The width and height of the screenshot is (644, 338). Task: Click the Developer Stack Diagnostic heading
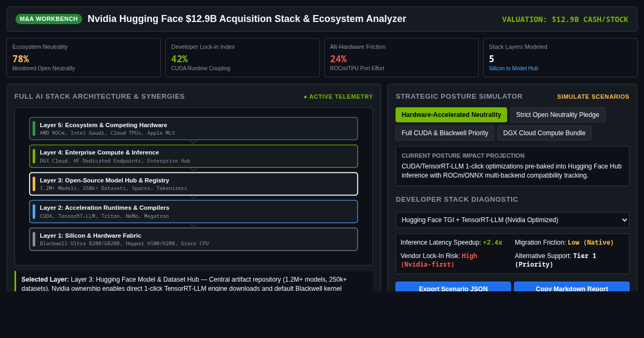point(457,200)
